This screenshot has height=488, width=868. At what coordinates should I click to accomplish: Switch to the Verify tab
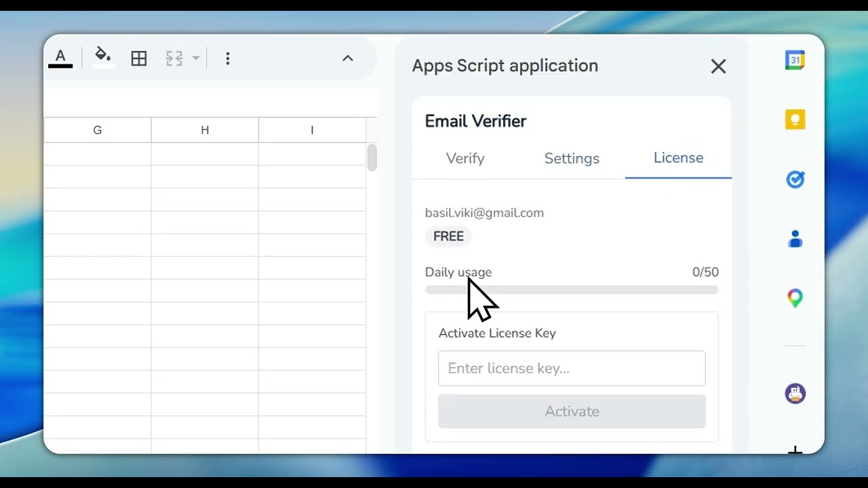(x=465, y=158)
